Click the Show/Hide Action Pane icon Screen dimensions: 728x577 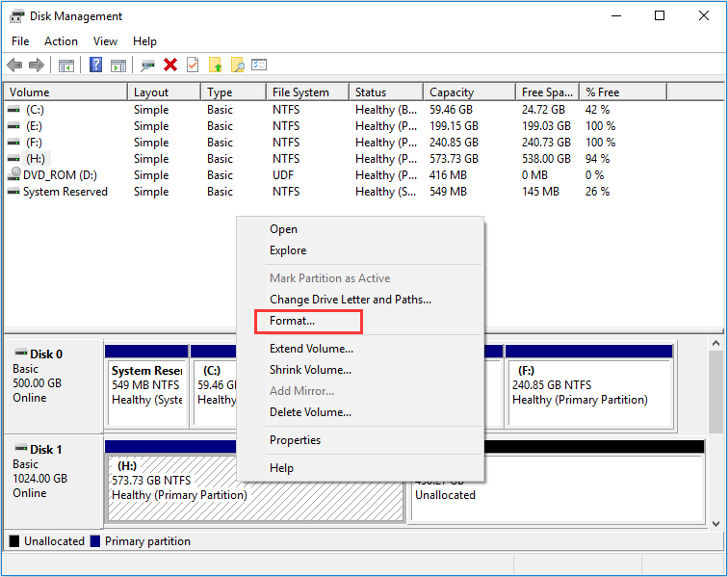click(x=118, y=66)
